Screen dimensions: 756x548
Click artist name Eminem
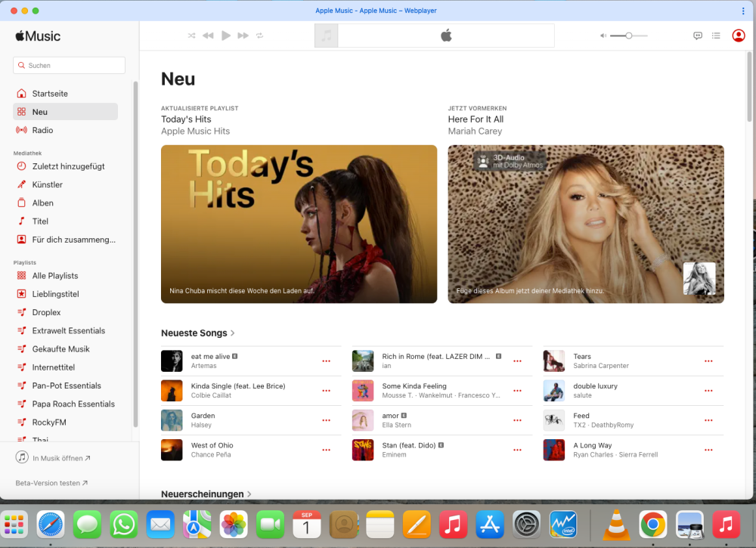click(x=394, y=454)
